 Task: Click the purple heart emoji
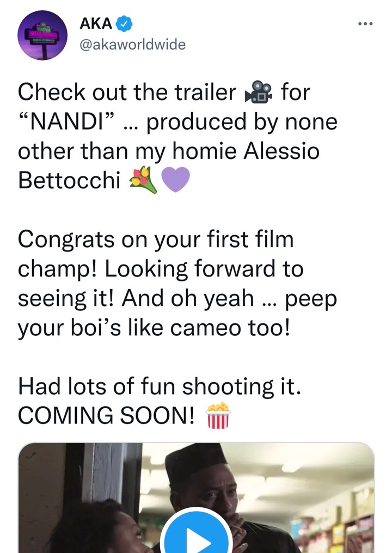tap(176, 180)
